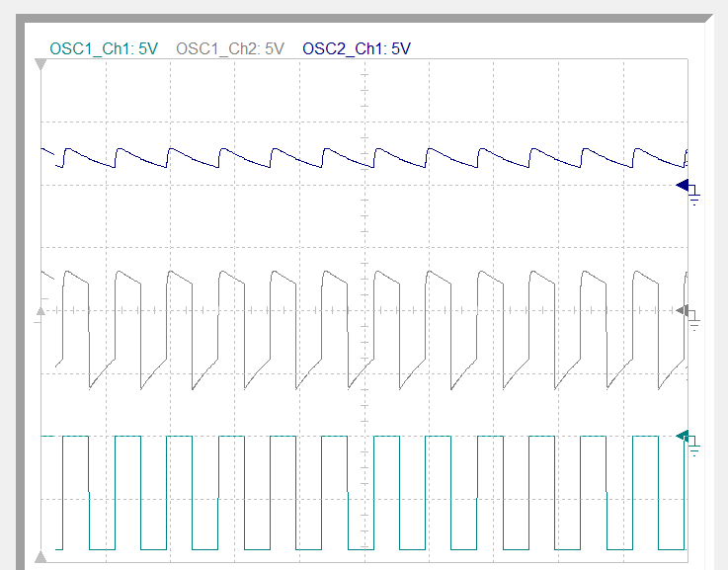
Task: Select the OSC1_Ch1: 5V channel label
Action: click(x=104, y=48)
